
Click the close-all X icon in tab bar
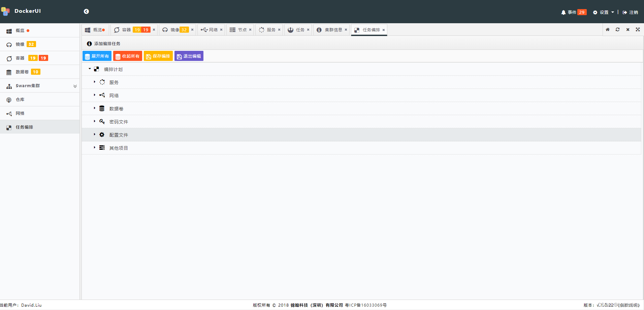tap(628, 30)
